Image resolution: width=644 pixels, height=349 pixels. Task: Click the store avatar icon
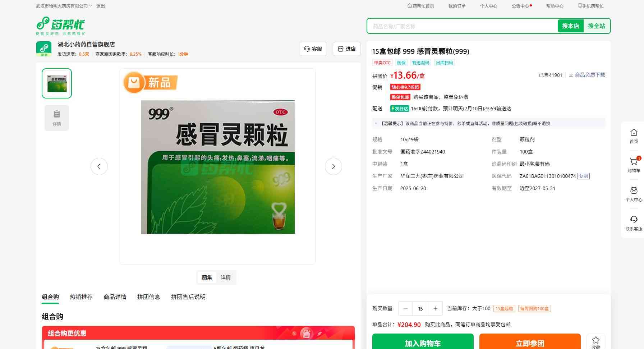tap(44, 49)
